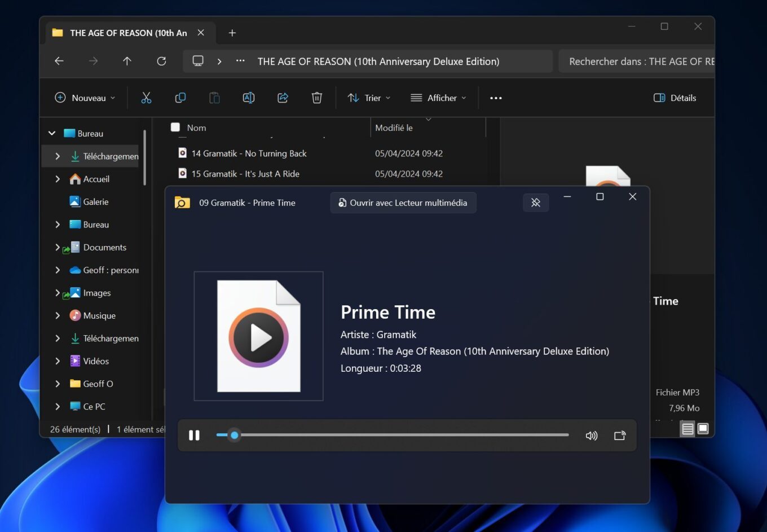Click the Rechercher dans search field
Image resolution: width=767 pixels, height=532 pixels.
pyautogui.click(x=636, y=61)
